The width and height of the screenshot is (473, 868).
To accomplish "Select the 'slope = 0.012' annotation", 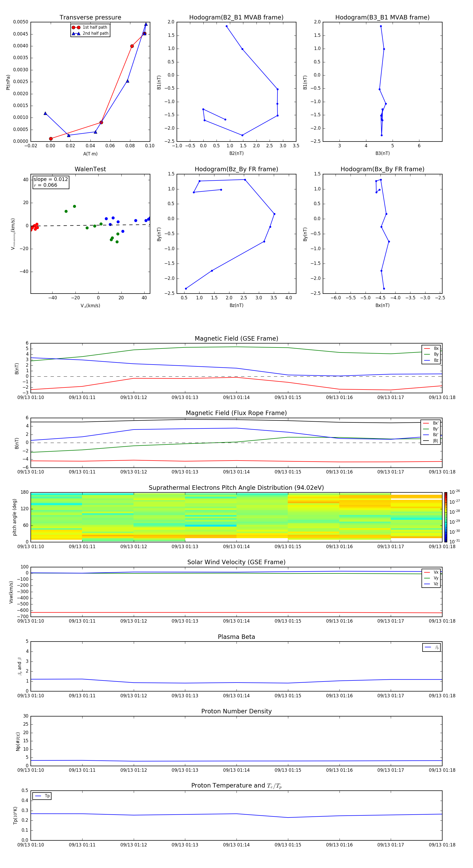I will tap(50, 179).
